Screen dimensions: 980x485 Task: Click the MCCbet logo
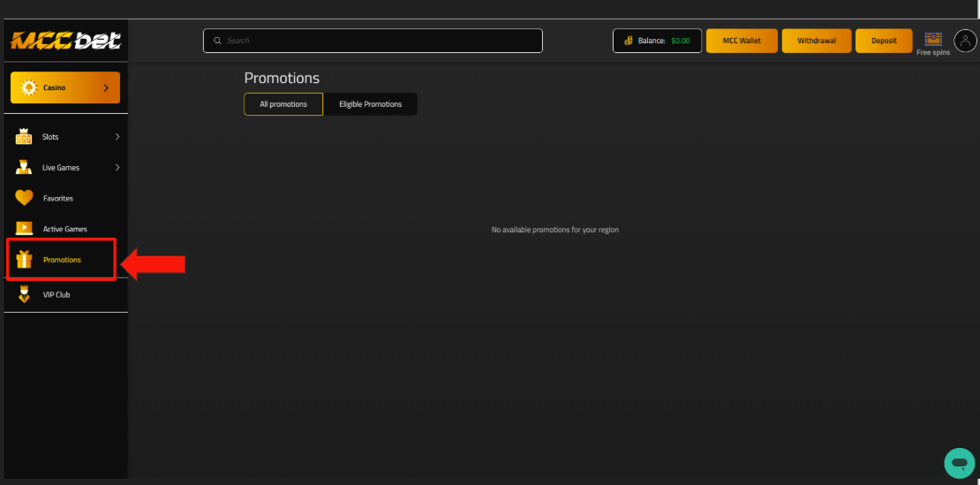(65, 41)
